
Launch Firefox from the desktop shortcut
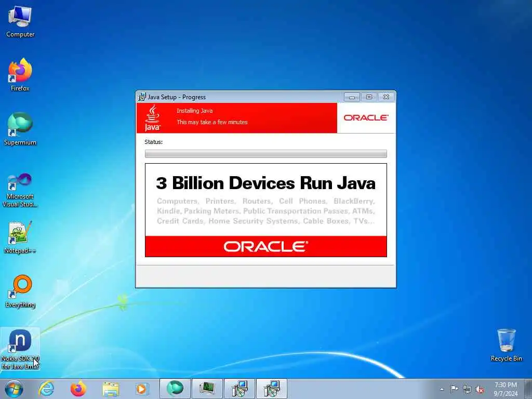tap(20, 75)
